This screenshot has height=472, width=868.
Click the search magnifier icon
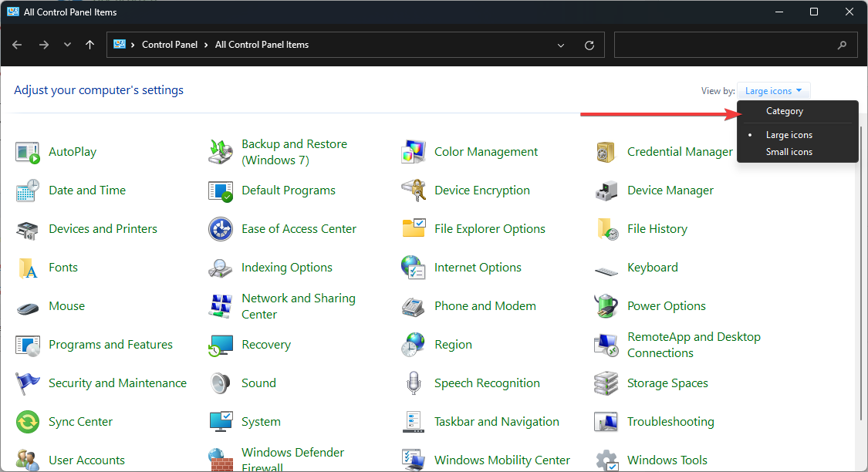point(842,46)
